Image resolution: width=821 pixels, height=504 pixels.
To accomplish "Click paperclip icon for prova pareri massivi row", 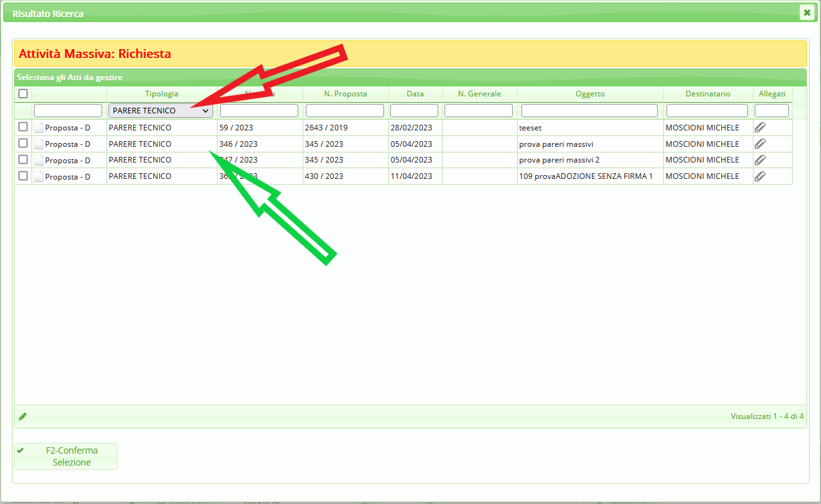I will [760, 144].
